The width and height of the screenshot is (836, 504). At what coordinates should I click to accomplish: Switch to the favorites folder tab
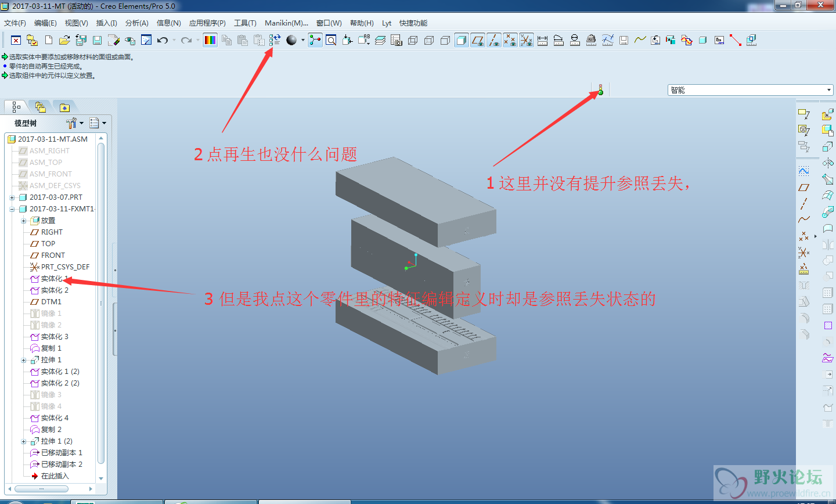(x=64, y=107)
